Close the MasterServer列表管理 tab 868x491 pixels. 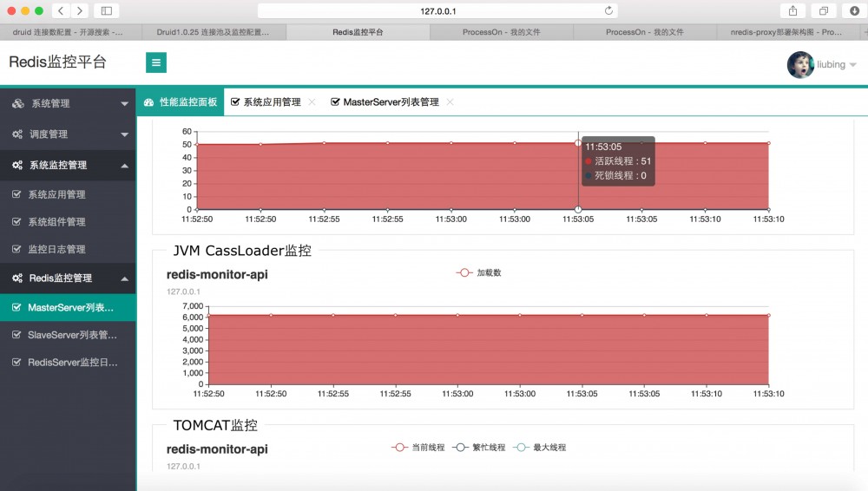click(x=450, y=101)
